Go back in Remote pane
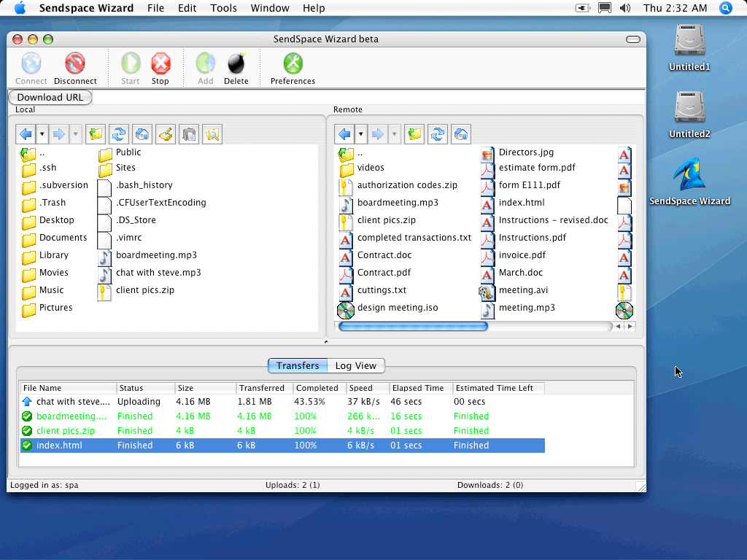Screen dimensions: 747x560 pyautogui.click(x=344, y=134)
